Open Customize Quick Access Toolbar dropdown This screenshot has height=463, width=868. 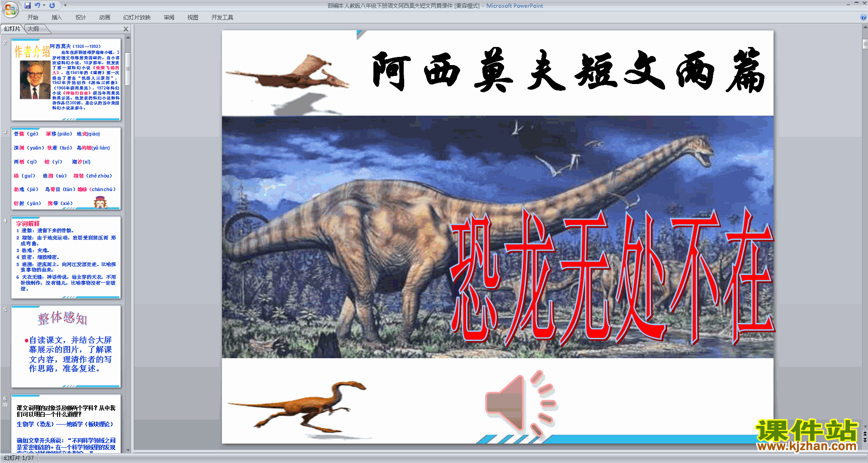65,5
